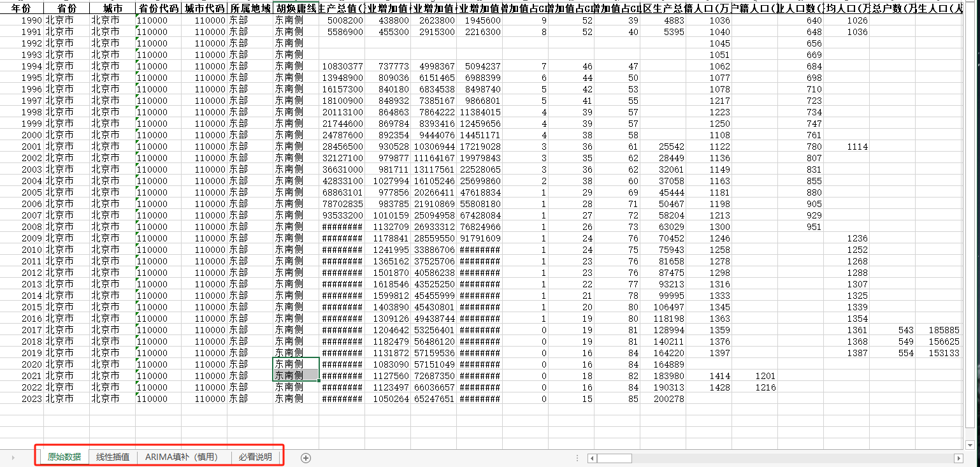
Task: Click the sheet navigation arrow at bottom left
Action: pos(13,457)
